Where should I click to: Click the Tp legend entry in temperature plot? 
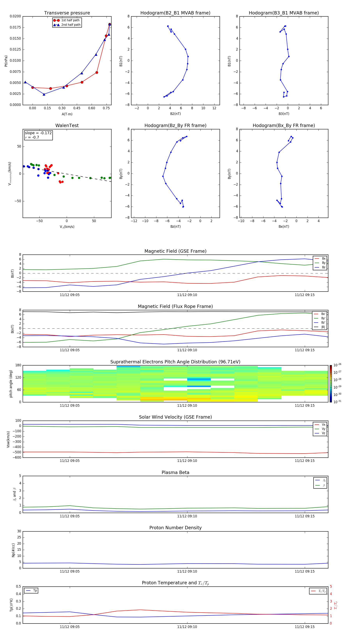point(31,591)
